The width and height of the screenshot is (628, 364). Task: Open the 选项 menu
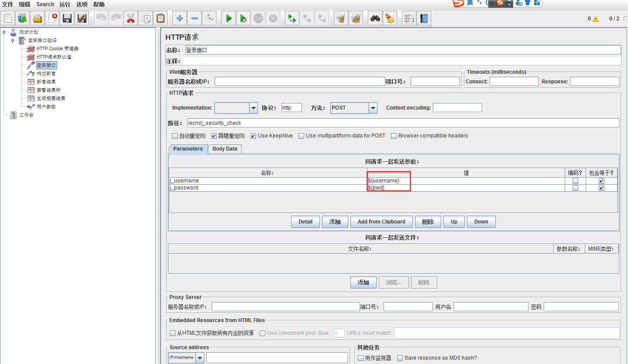tap(82, 4)
